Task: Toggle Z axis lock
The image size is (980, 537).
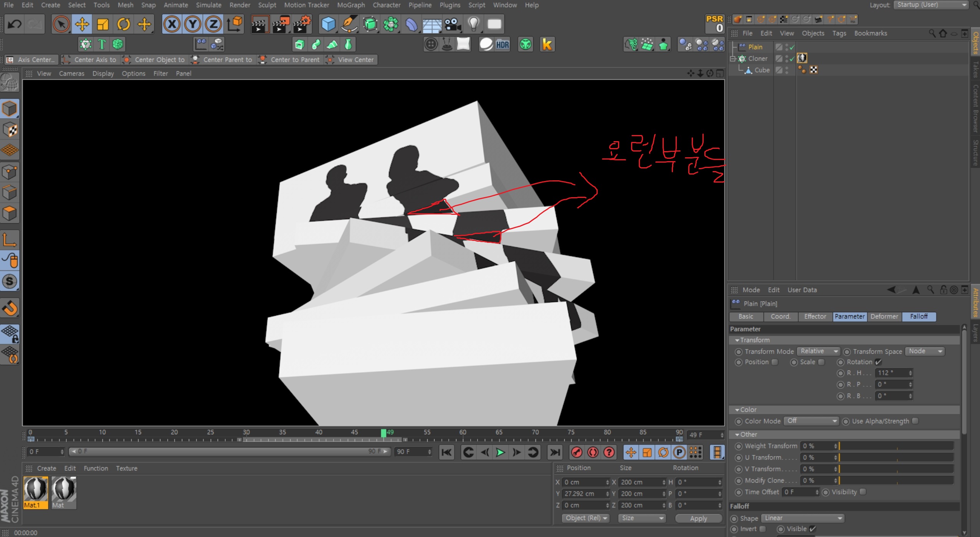Action: [x=213, y=24]
